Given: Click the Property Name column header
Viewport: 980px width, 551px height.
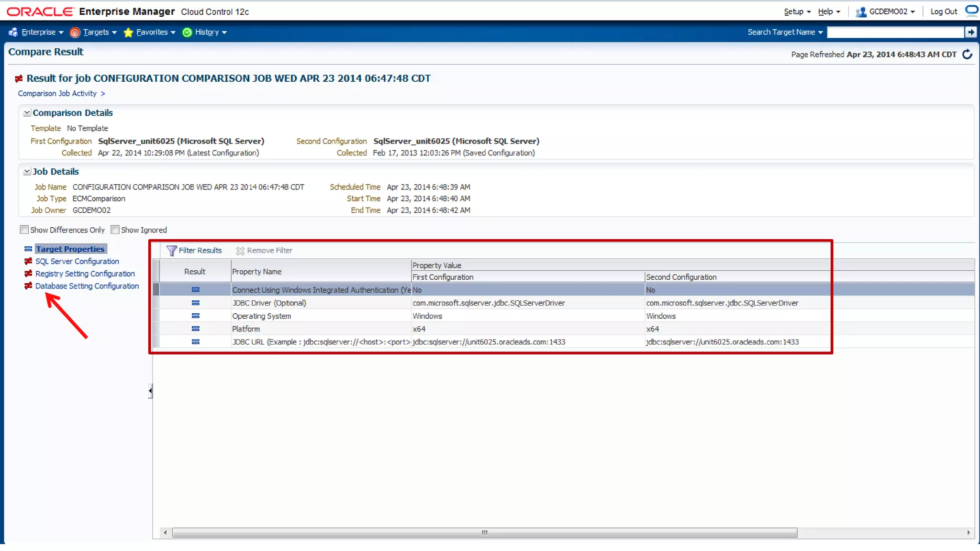Looking at the screenshot, I should [x=321, y=271].
